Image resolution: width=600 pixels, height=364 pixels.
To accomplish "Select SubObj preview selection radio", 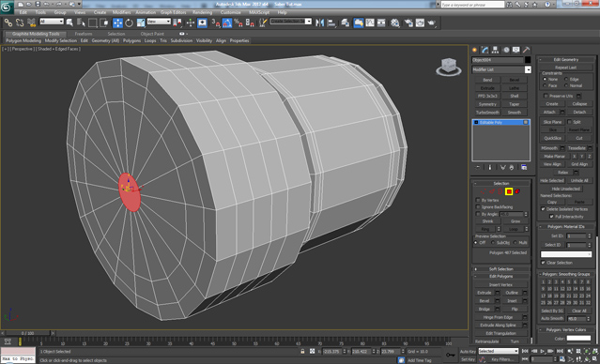I will 493,243.
